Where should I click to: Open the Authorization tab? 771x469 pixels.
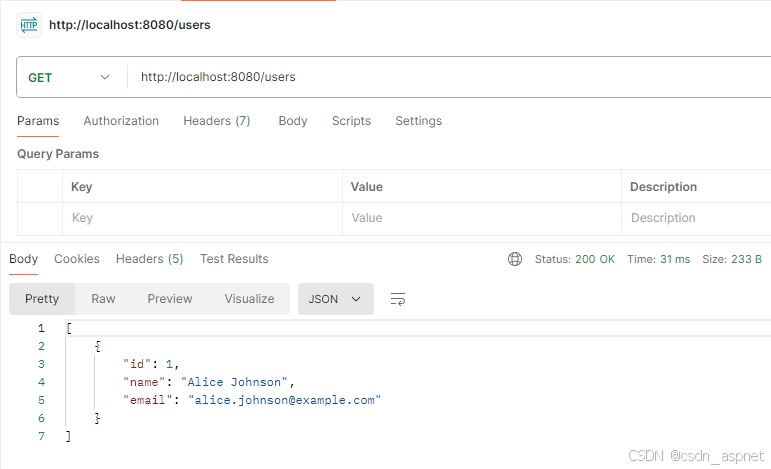point(121,121)
